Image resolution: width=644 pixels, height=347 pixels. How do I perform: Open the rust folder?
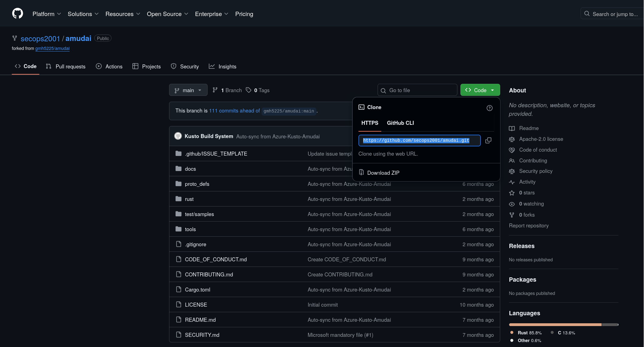(189, 199)
